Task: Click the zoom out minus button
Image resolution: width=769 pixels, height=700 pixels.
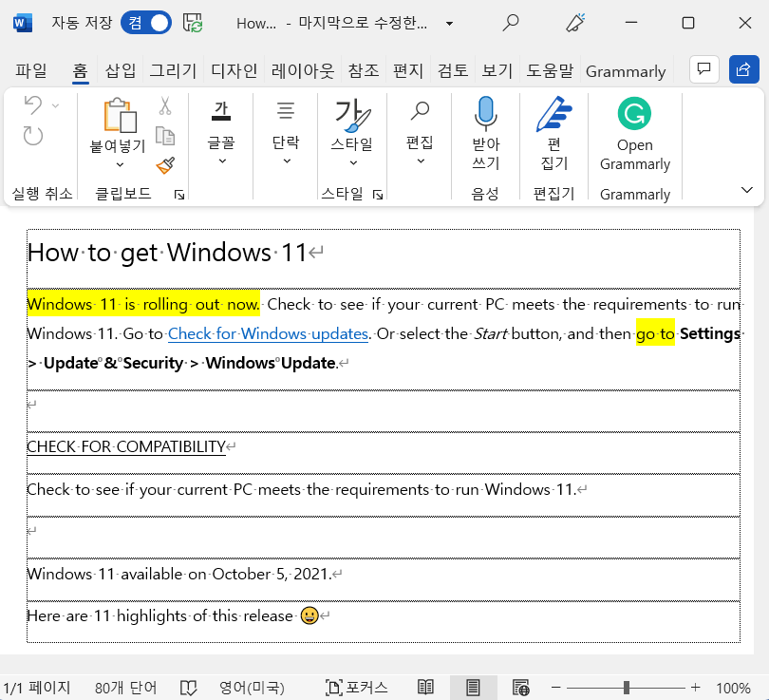Action: pyautogui.click(x=555, y=688)
